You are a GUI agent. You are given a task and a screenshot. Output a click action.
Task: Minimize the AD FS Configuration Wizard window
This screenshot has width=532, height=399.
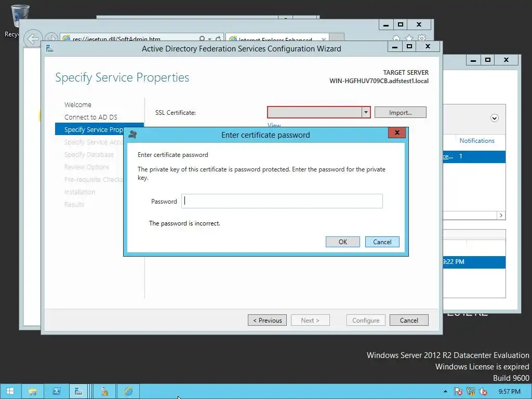(x=395, y=46)
